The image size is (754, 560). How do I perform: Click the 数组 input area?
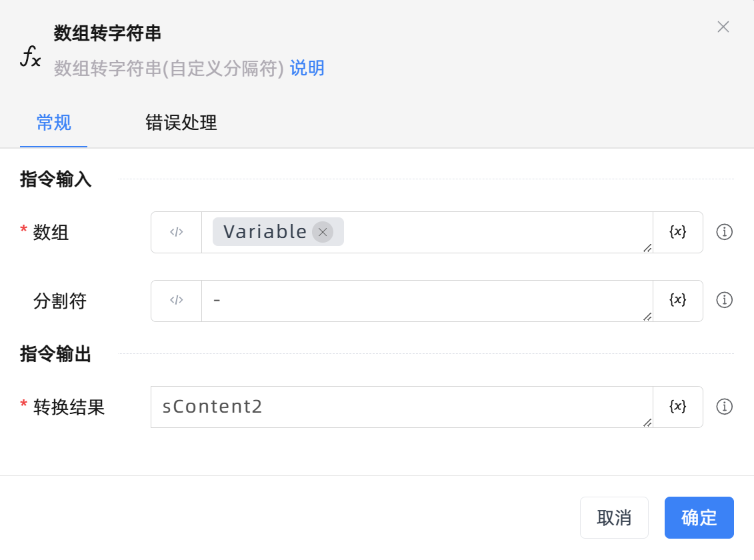493,233
